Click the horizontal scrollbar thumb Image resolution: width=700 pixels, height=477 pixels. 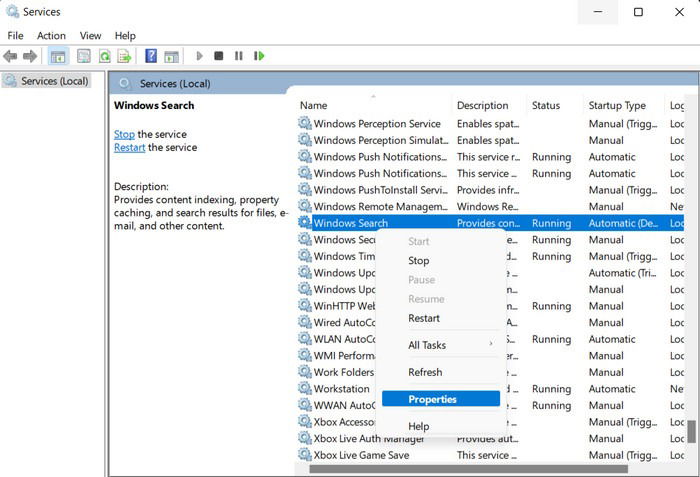(x=468, y=469)
